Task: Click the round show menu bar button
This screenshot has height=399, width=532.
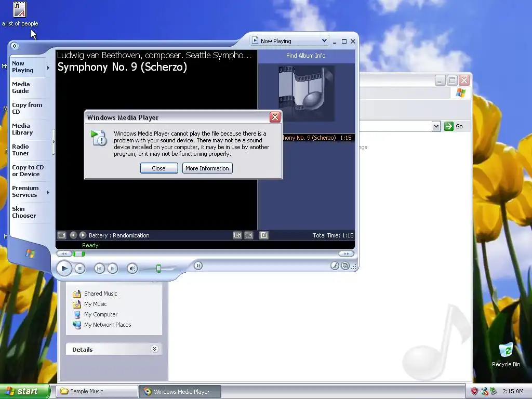Action: point(14,46)
